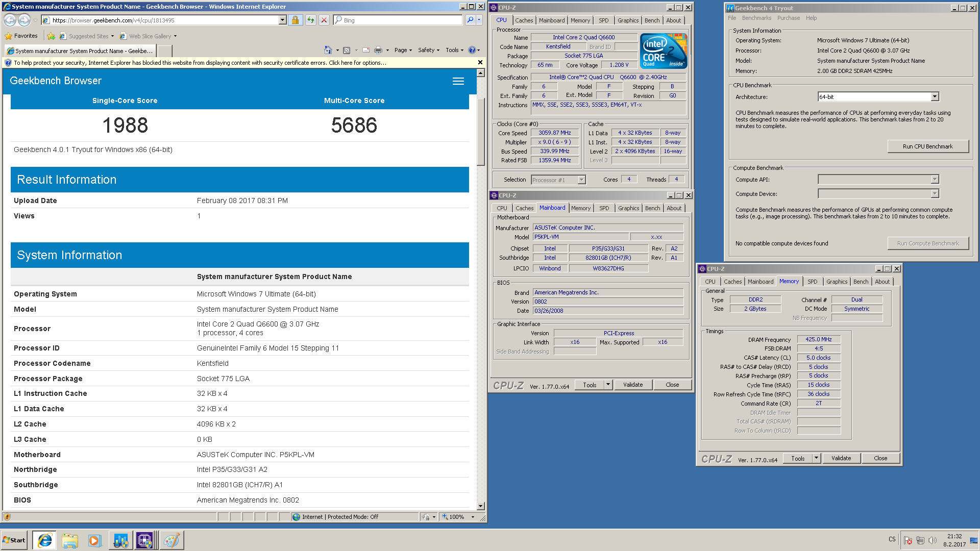Screen dimensions: 980x551
Task: Click Validate in Memory CPU-Z window
Action: coord(841,458)
